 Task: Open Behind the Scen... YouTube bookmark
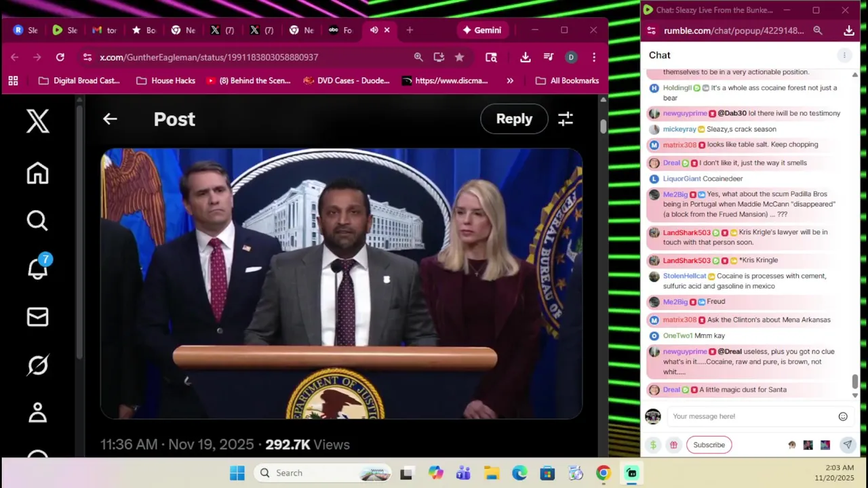[248, 81]
